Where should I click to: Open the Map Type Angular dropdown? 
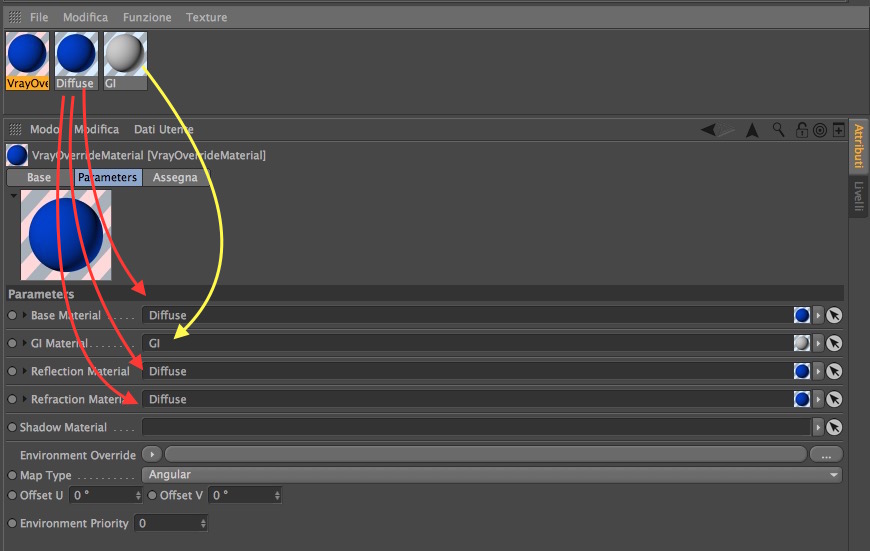(x=492, y=475)
